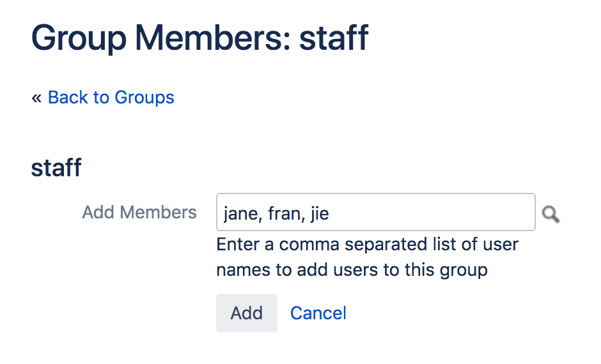601x364 pixels.
Task: Cancel adding members to the group
Action: click(x=318, y=313)
